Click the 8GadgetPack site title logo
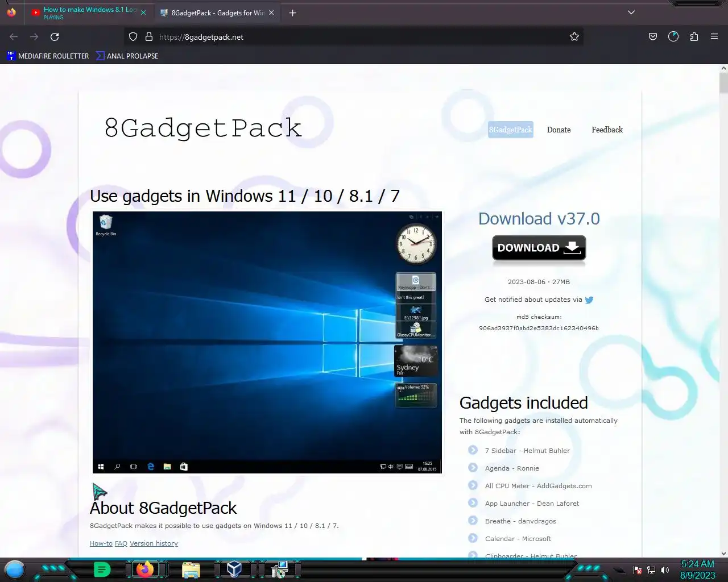 pos(203,128)
